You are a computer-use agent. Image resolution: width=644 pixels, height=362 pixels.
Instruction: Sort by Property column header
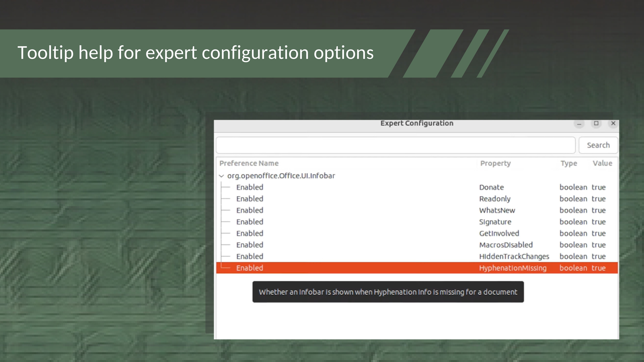point(495,163)
